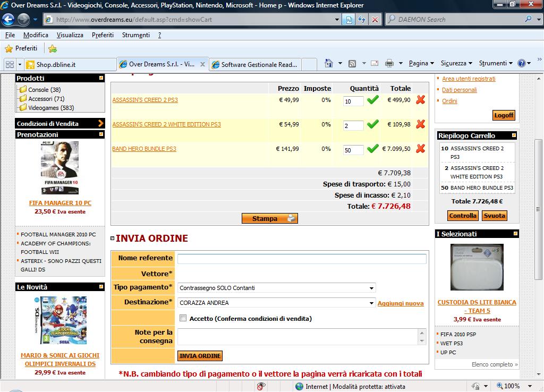Confirm quantity for WHITE EDITION PS3 green check

(373, 124)
